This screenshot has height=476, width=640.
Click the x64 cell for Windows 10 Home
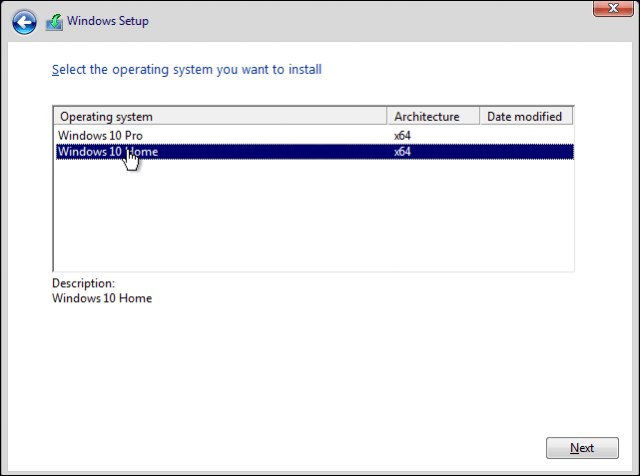(x=403, y=152)
